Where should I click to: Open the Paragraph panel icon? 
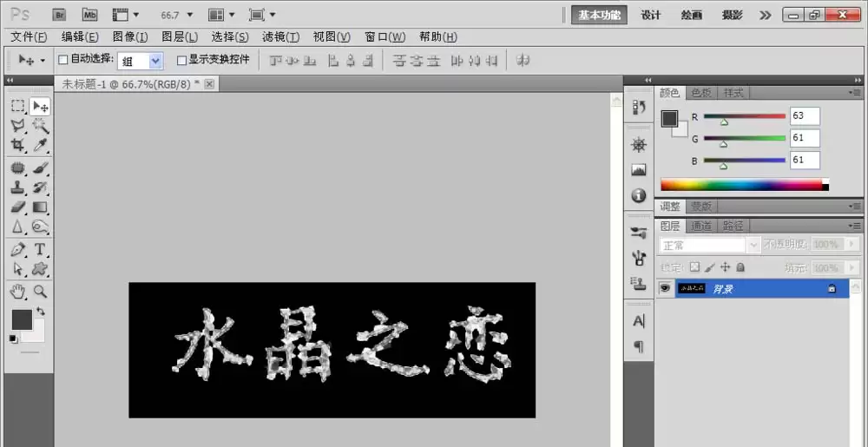pos(639,346)
